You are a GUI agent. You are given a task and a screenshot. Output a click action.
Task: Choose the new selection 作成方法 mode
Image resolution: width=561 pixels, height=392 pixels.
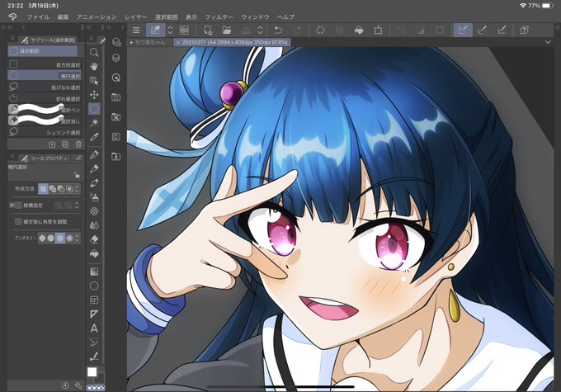point(43,189)
